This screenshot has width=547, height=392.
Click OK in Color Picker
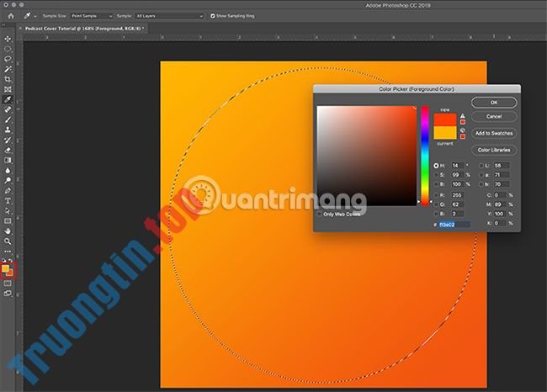pyautogui.click(x=494, y=103)
